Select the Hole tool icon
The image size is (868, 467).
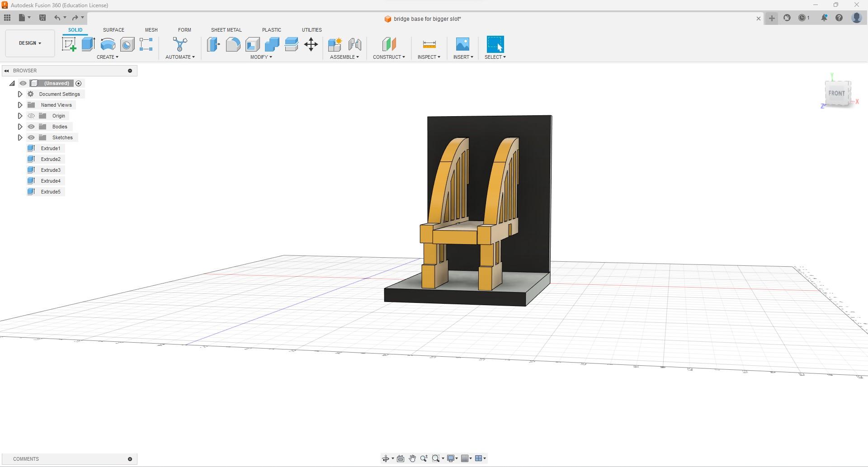click(x=127, y=44)
